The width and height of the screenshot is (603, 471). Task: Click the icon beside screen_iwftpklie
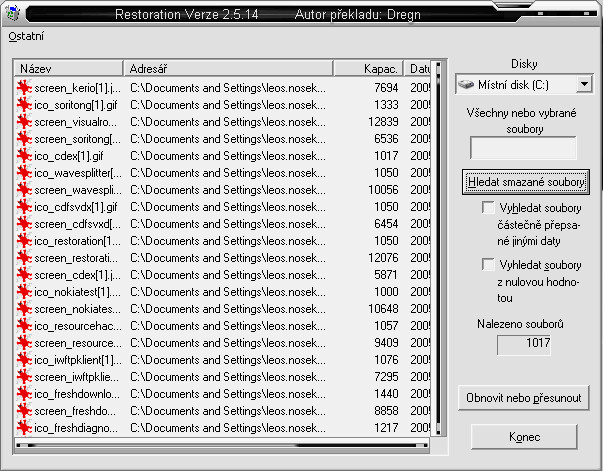[x=24, y=376]
